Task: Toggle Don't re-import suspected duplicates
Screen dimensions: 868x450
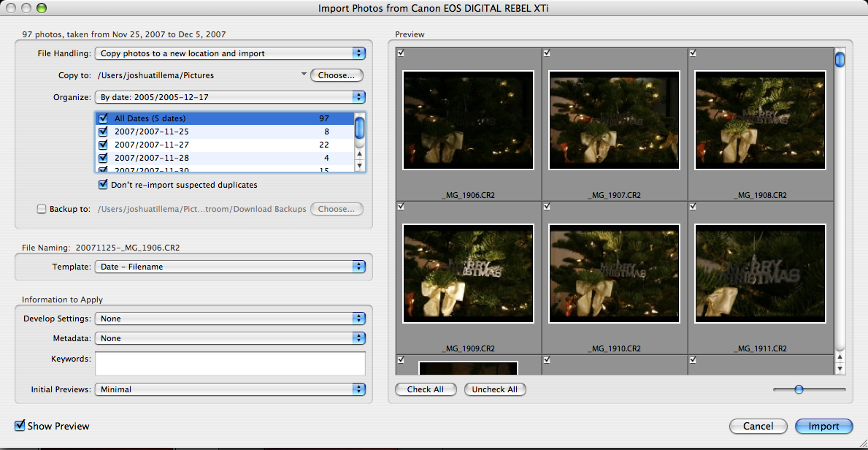Action: (102, 185)
